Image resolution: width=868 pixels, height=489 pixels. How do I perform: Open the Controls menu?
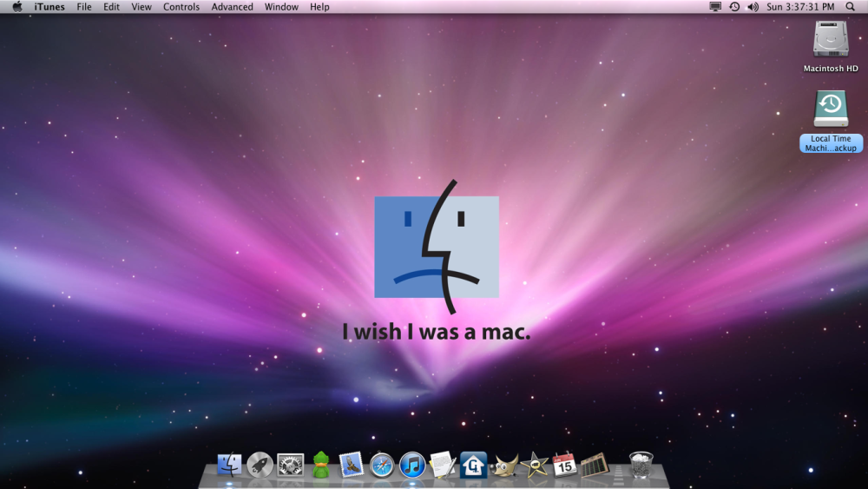pyautogui.click(x=181, y=7)
